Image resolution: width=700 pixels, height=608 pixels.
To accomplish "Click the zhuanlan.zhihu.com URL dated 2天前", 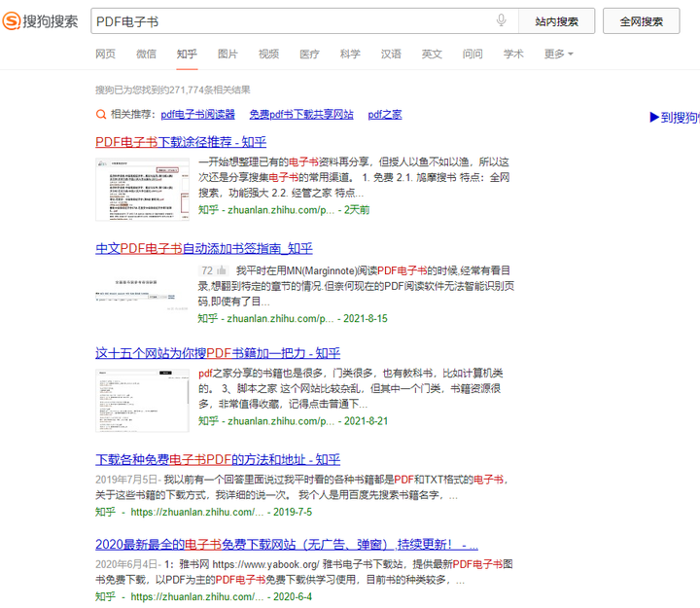I will point(281,210).
